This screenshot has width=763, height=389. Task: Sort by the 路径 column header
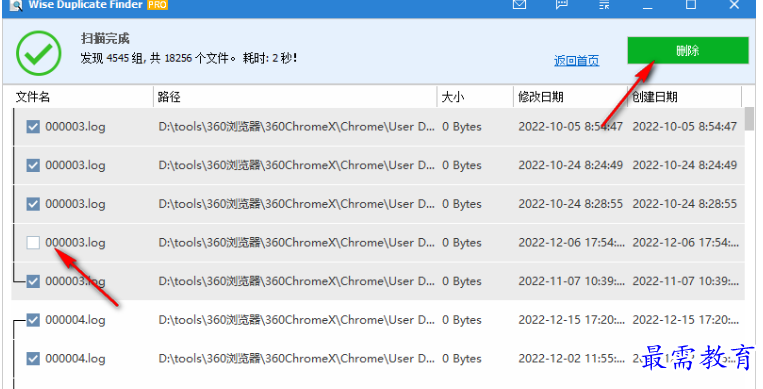[169, 97]
